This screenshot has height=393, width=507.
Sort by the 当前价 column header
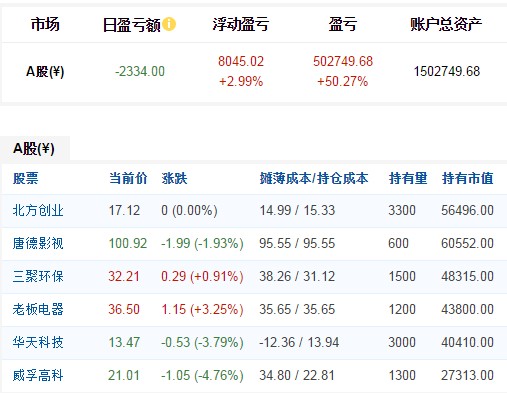click(128, 178)
